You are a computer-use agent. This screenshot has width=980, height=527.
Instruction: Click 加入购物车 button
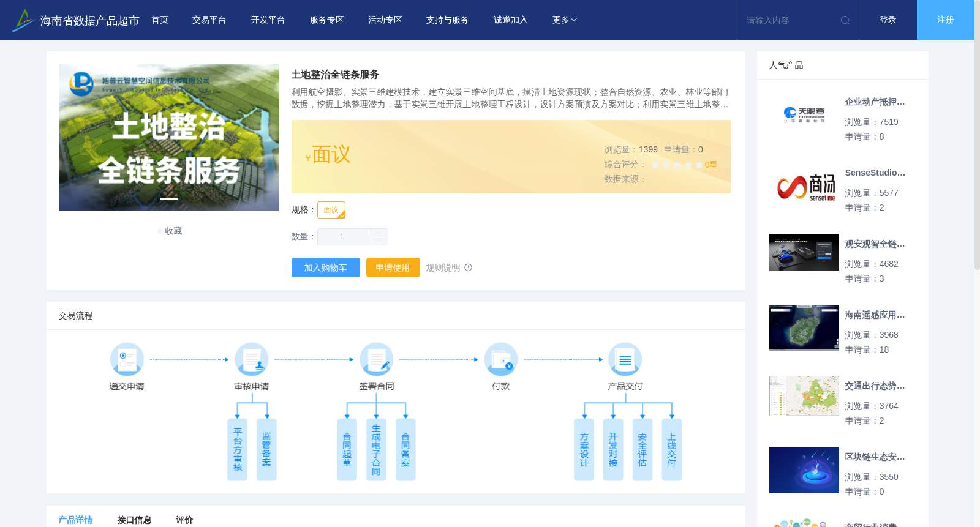[x=326, y=267]
